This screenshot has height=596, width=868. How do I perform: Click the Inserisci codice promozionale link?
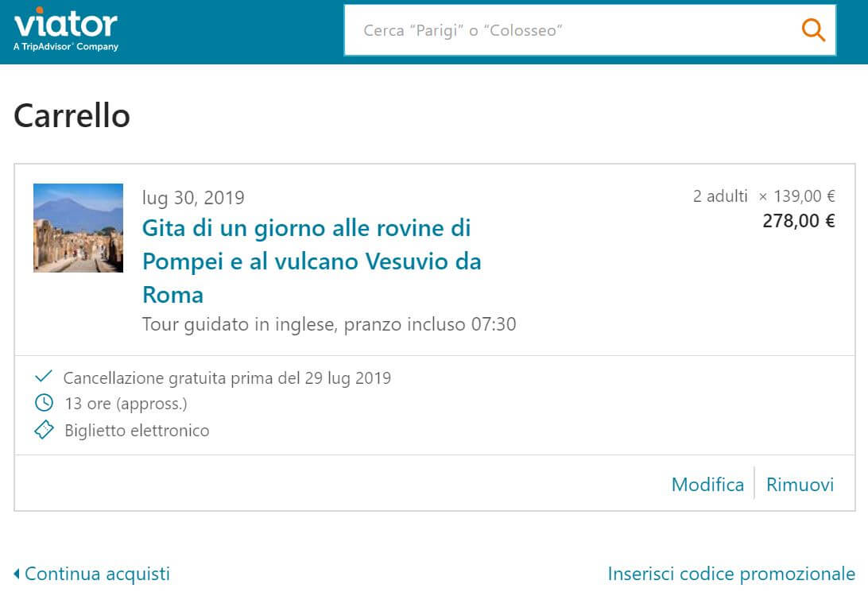coord(731,573)
